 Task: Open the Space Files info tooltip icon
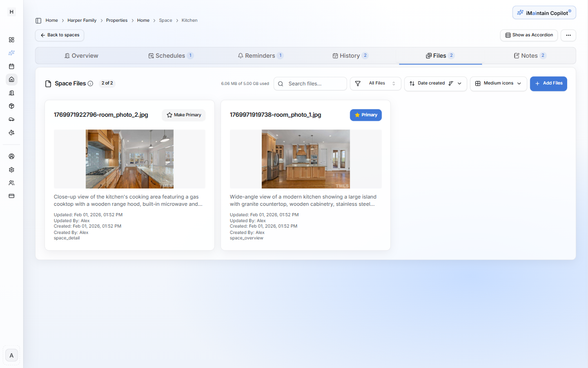point(91,83)
